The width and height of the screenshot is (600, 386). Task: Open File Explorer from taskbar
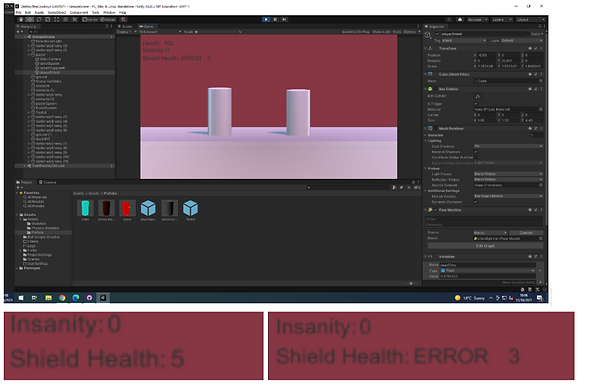pyautogui.click(x=48, y=298)
